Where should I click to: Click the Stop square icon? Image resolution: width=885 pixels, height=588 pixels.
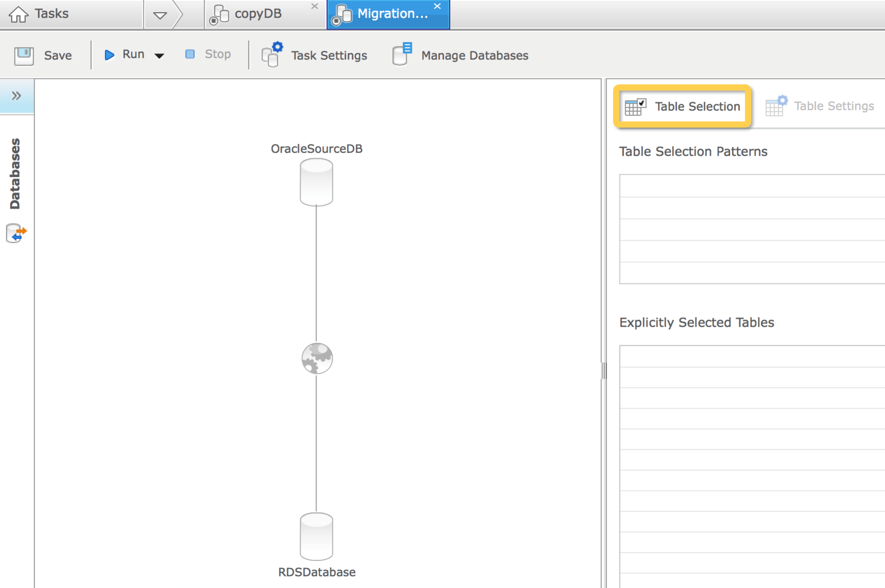point(190,54)
